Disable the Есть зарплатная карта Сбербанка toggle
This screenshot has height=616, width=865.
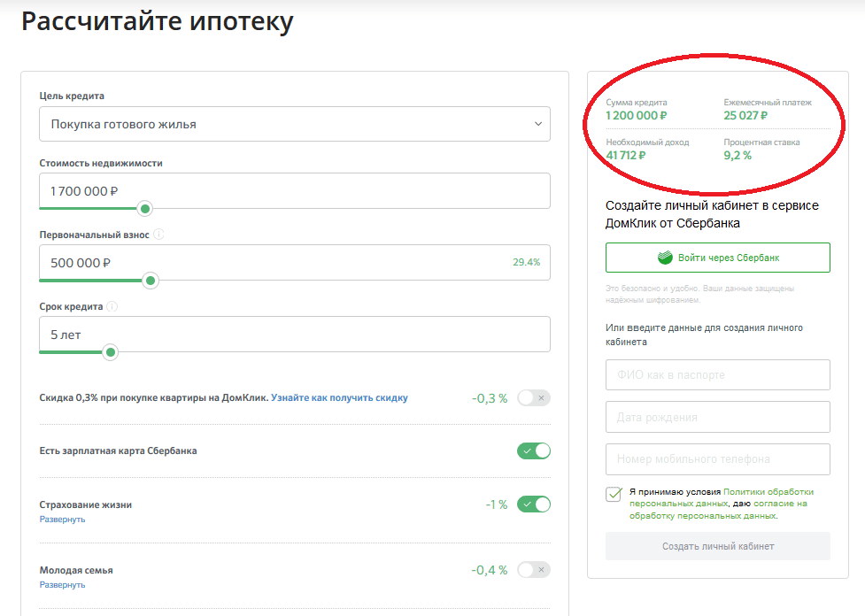tap(534, 450)
